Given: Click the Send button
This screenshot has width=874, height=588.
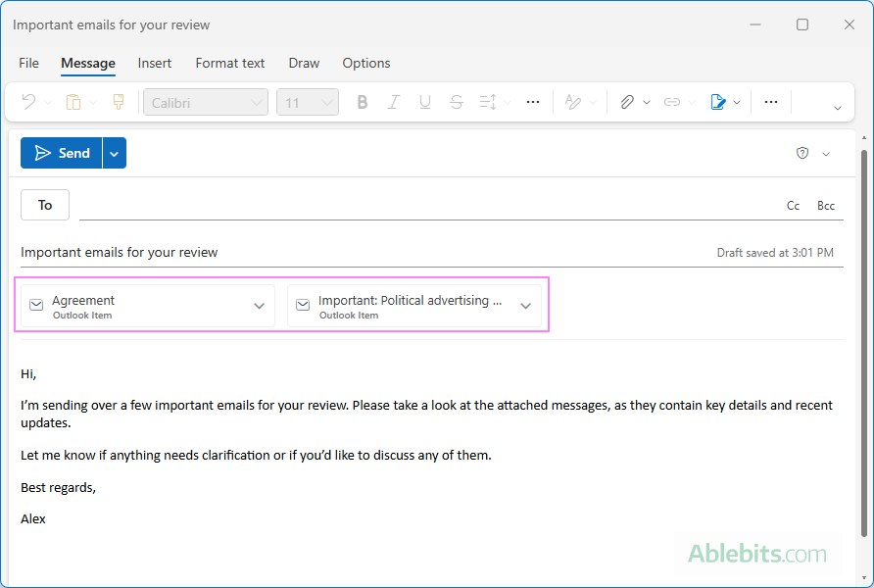Looking at the screenshot, I should pyautogui.click(x=64, y=153).
